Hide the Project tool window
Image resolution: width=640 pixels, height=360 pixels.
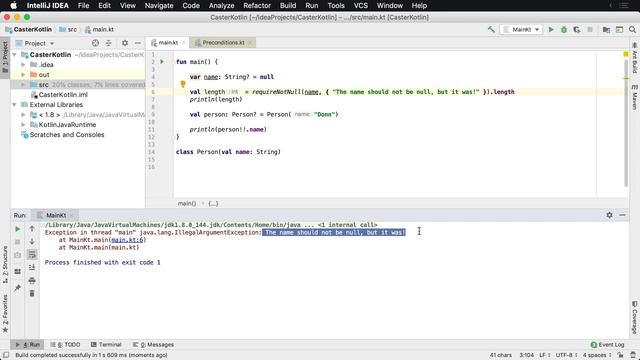click(x=138, y=43)
